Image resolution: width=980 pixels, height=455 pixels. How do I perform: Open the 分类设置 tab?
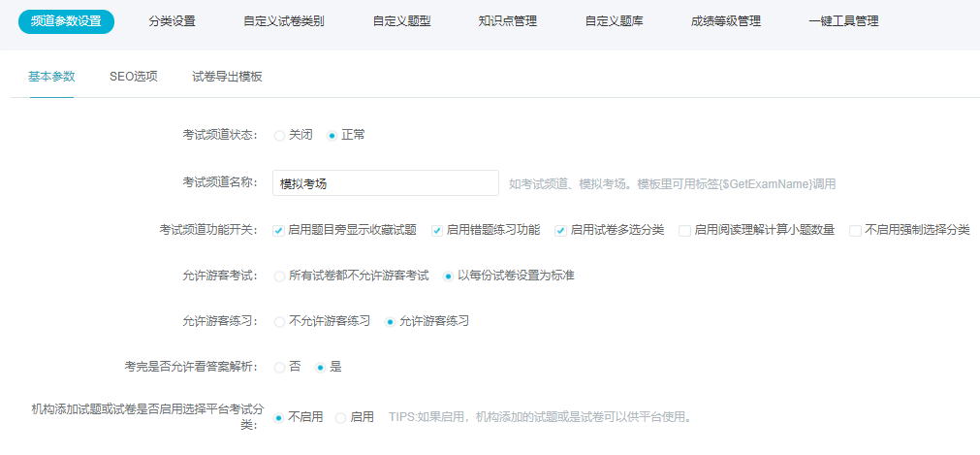click(x=171, y=20)
